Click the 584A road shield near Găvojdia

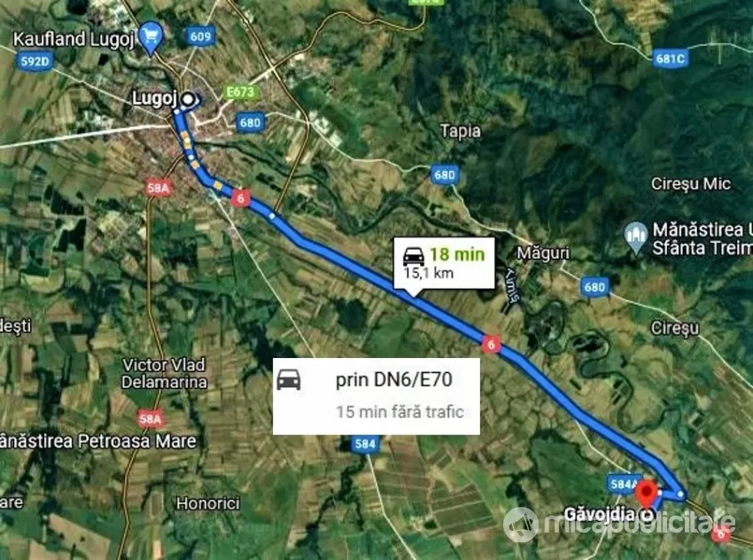click(x=623, y=484)
